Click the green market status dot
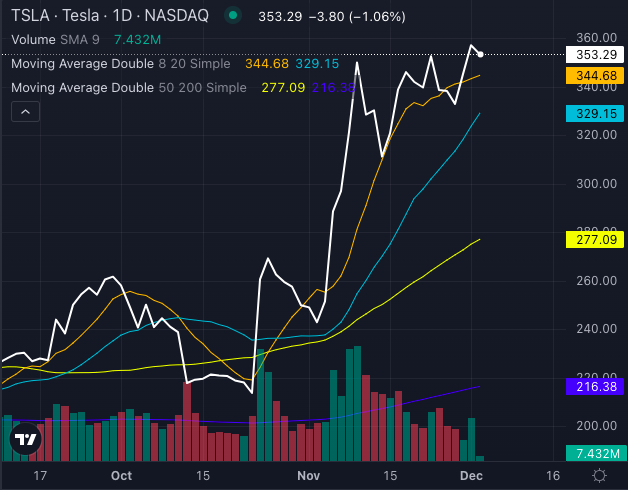Viewport: 628px width, 490px height. coord(233,16)
